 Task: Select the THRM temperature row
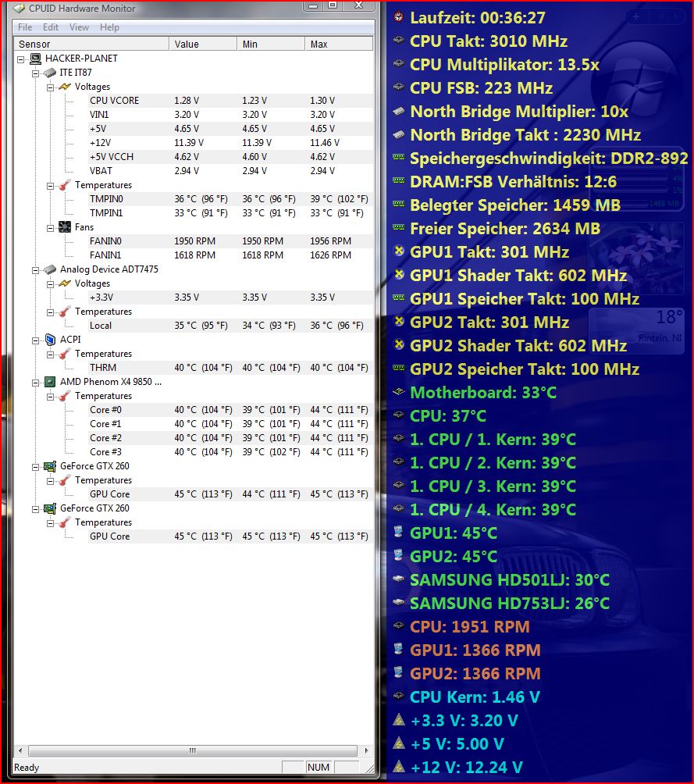(230, 368)
